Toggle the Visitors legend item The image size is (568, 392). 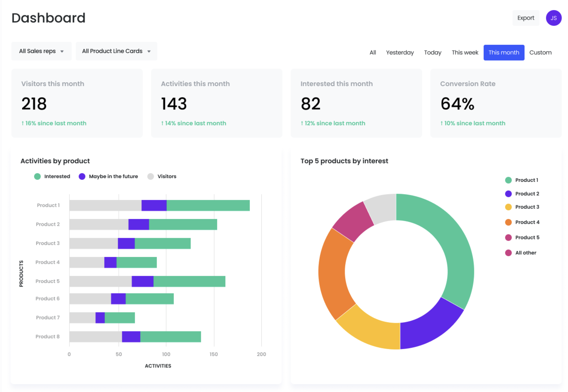tap(162, 176)
